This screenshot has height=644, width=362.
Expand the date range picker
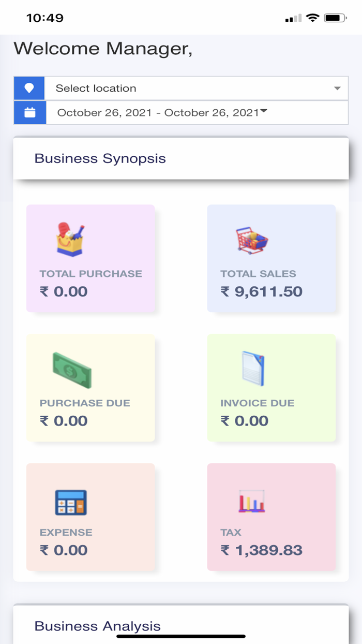coord(161,112)
